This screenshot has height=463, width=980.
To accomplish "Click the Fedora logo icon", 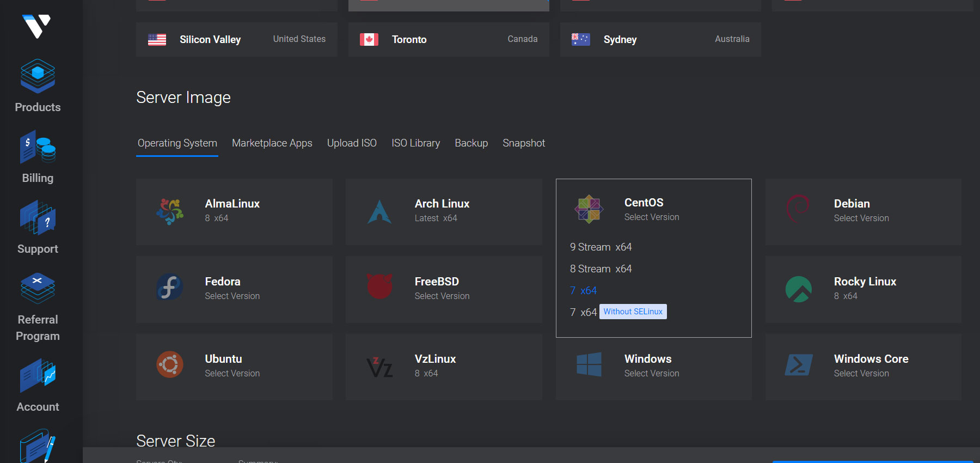I will pos(170,287).
